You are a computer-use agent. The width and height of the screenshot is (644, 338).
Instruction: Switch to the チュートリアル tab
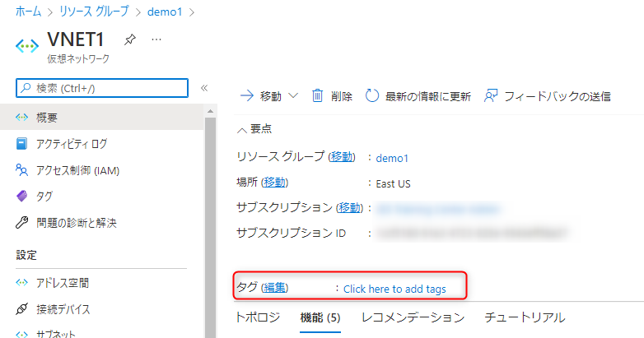pos(525,317)
